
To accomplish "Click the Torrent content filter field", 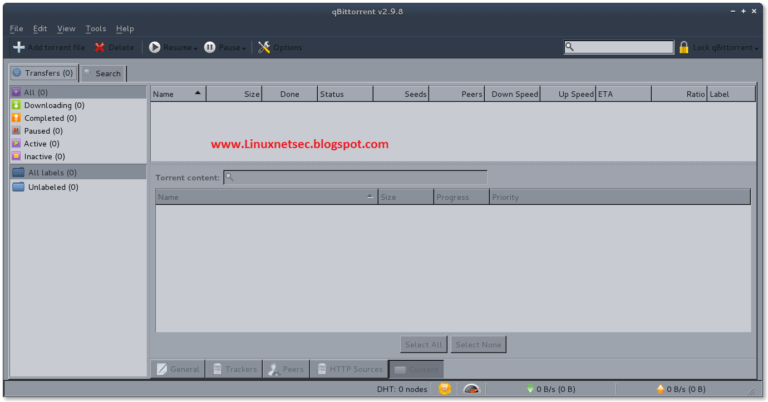I will tap(355, 177).
